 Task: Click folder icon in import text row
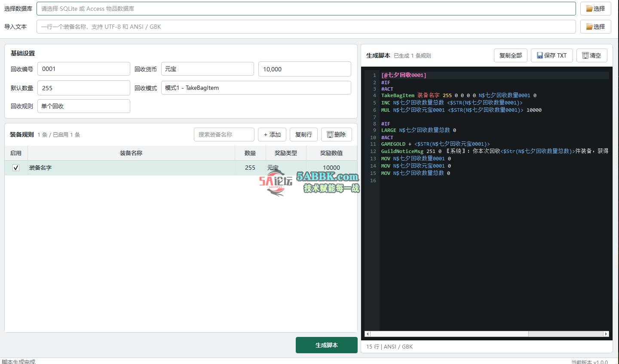pyautogui.click(x=589, y=27)
